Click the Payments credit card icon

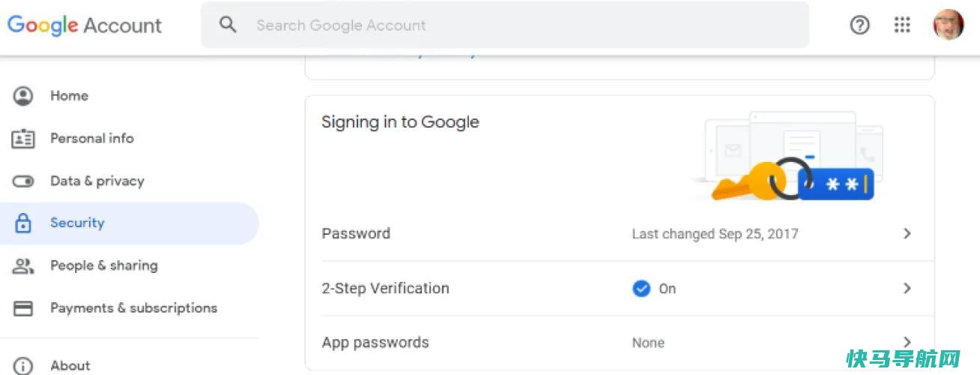tap(23, 308)
